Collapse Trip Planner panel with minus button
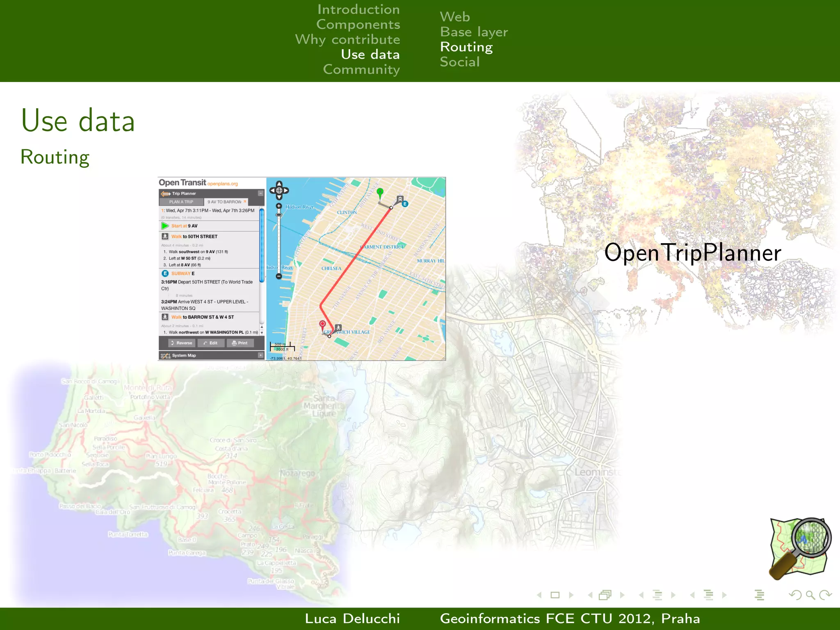This screenshot has width=840, height=630. coord(260,193)
